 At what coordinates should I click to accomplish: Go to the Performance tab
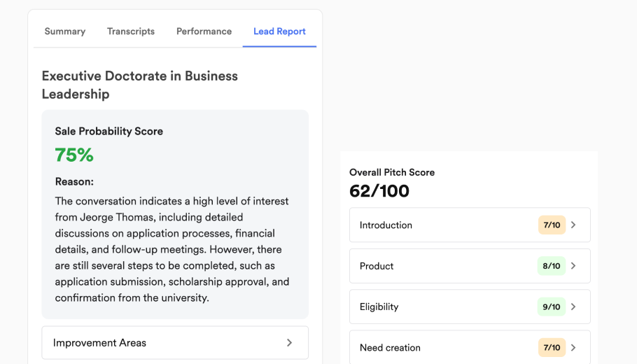coord(204,31)
